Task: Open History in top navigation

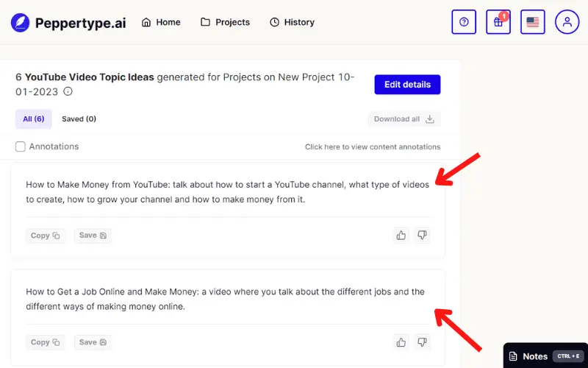Action: 292,22
